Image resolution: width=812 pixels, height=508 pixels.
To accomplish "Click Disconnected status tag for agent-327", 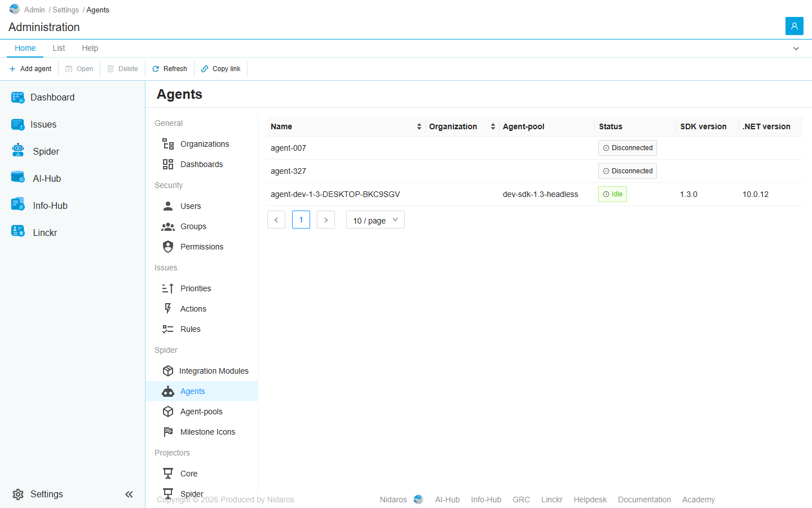I will pyautogui.click(x=628, y=171).
